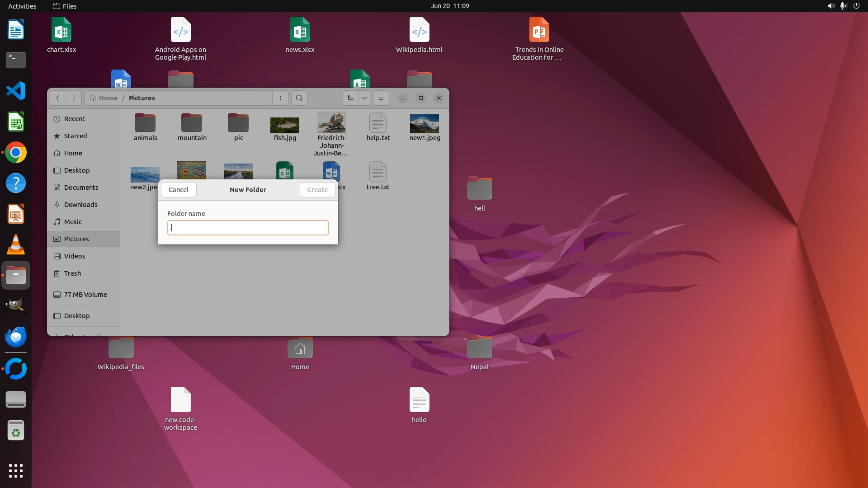This screenshot has width=868, height=488.
Task: Open the Activities overview
Action: 22,6
